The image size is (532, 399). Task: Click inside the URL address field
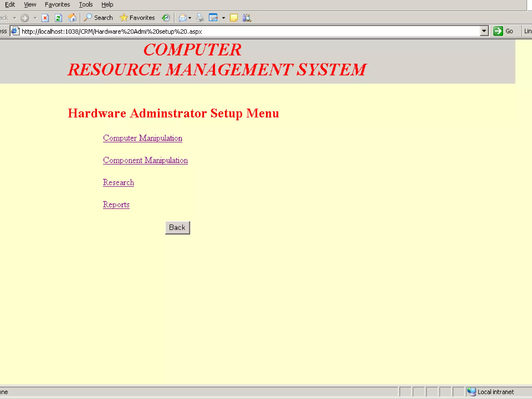(x=234, y=31)
